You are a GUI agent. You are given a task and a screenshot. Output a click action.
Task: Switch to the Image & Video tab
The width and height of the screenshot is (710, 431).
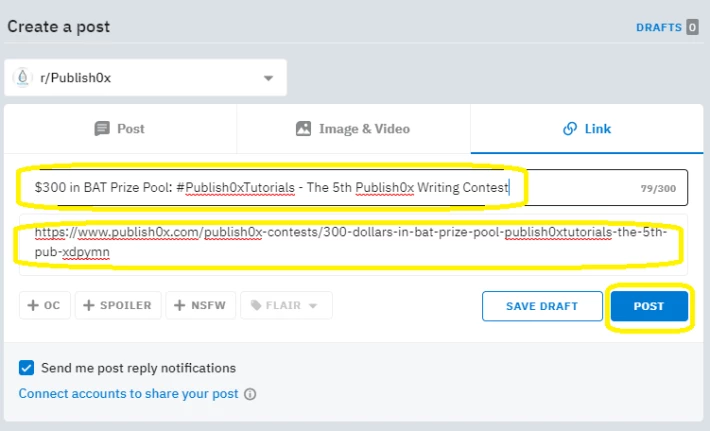pos(353,129)
